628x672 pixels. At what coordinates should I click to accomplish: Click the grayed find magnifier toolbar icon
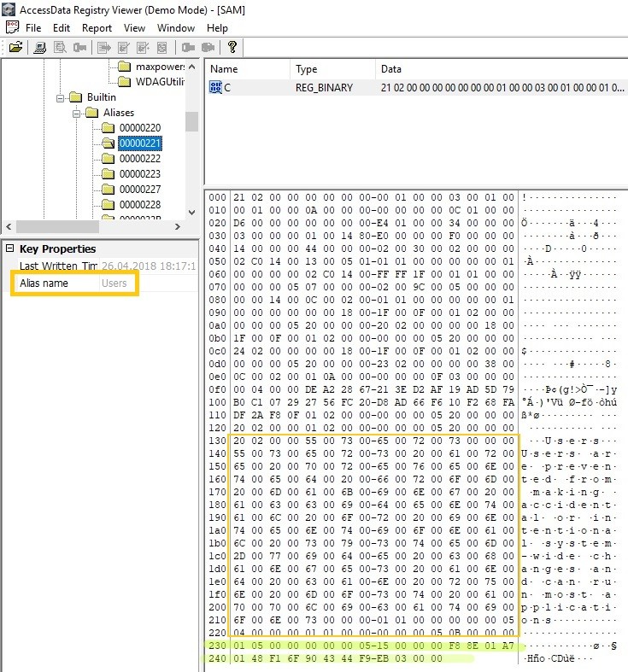coord(60,47)
